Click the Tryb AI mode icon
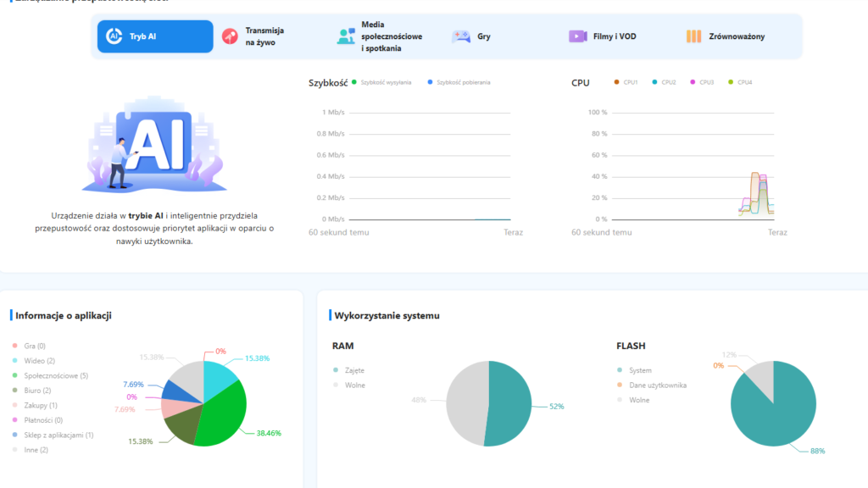 pos(114,36)
